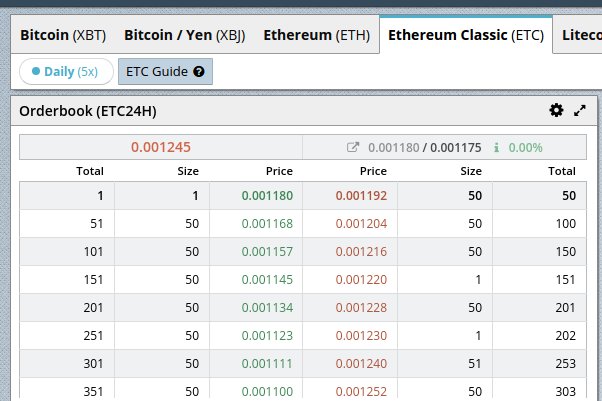The image size is (602, 401).
Task: Select the Ethereum Classic (ETC) tab
Action: click(466, 35)
